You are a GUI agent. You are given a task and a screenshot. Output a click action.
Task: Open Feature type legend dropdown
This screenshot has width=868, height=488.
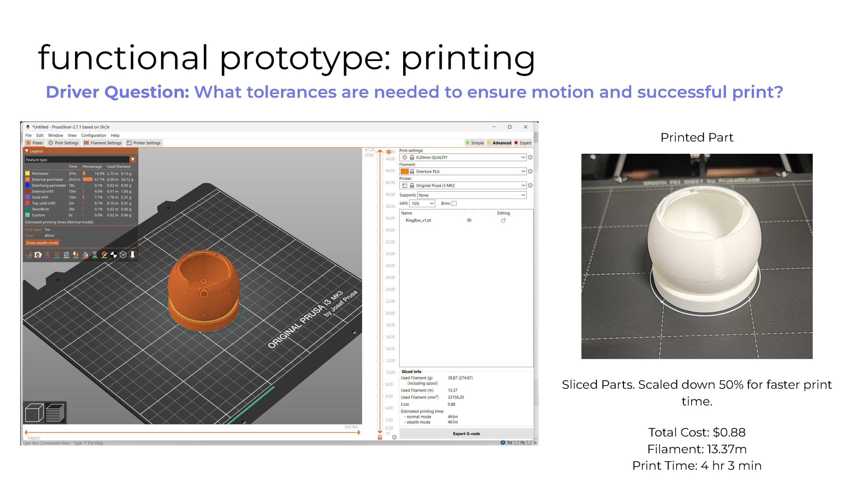tap(133, 160)
